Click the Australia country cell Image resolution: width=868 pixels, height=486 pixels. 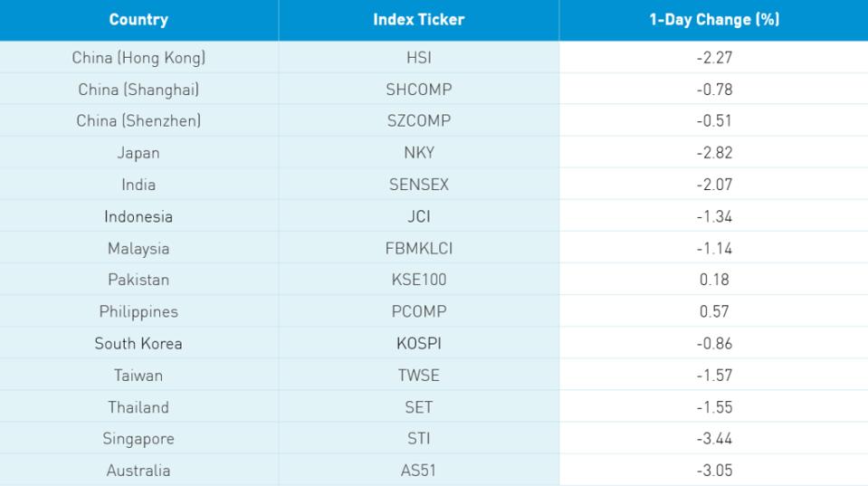coord(138,471)
